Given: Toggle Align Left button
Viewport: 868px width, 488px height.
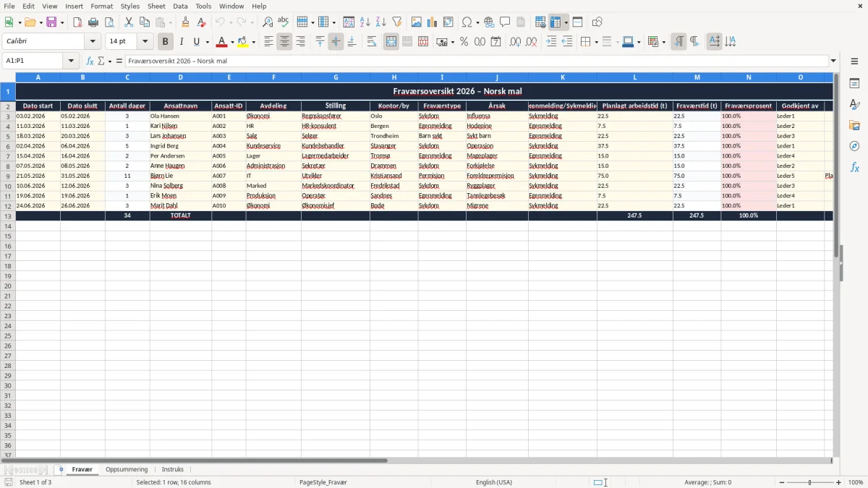Looking at the screenshot, I should click(x=268, y=42).
